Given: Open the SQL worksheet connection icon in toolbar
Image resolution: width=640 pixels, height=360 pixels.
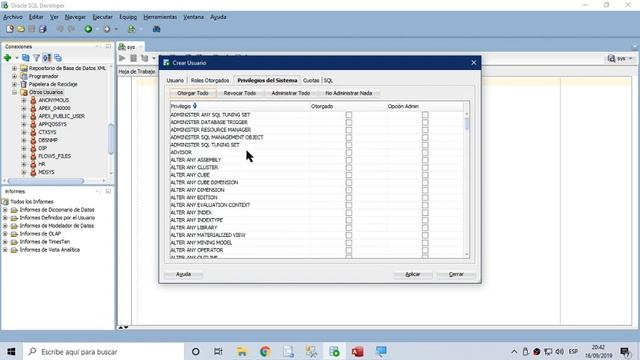Looking at the screenshot, I should [131, 29].
